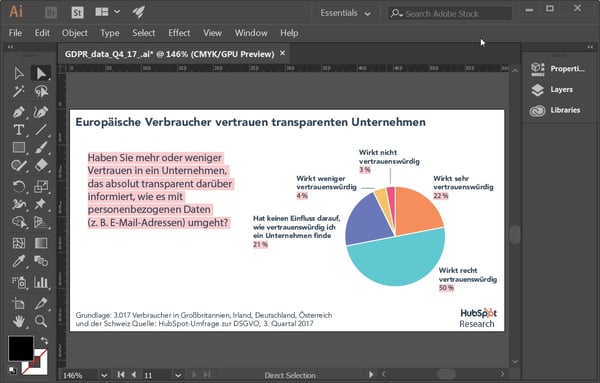The height and width of the screenshot is (383, 600).
Task: Click the black Fill color swatch
Action: tap(20, 348)
